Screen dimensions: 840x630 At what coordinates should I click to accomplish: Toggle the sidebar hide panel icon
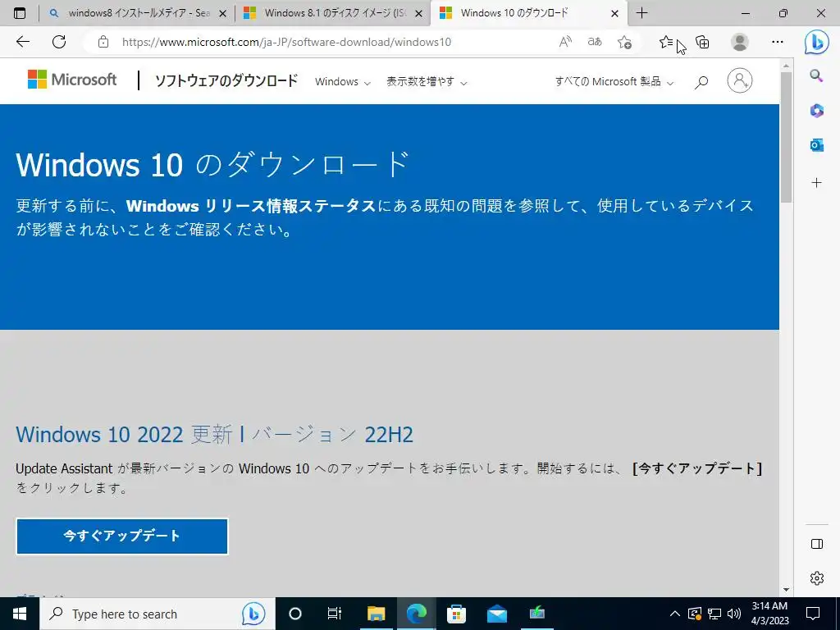817,545
